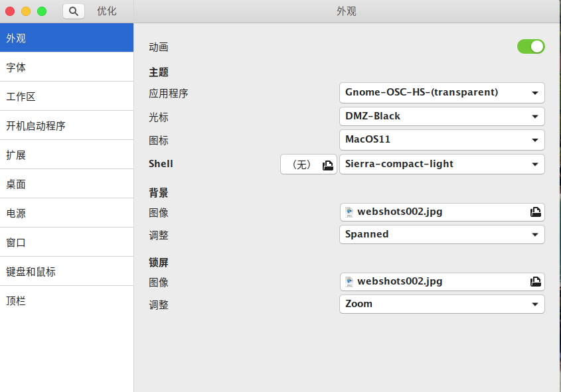Image resolution: width=561 pixels, height=392 pixels.
Task: Select 开机启动程序 in the sidebar
Action: (66, 125)
